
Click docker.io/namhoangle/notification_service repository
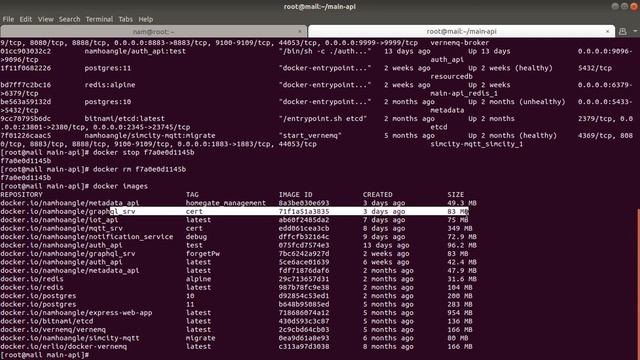[87, 237]
